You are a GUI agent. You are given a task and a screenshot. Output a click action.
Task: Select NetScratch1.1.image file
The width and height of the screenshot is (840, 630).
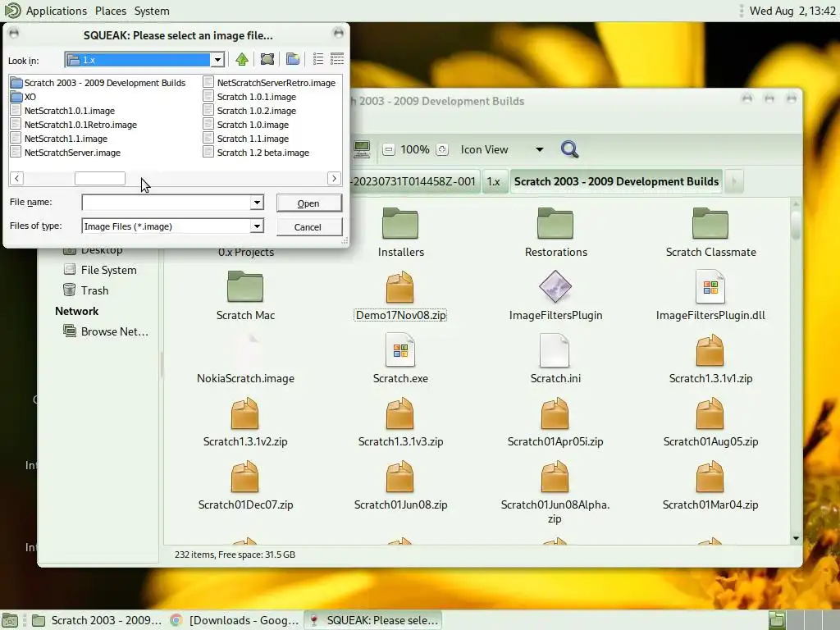pyautogui.click(x=59, y=139)
